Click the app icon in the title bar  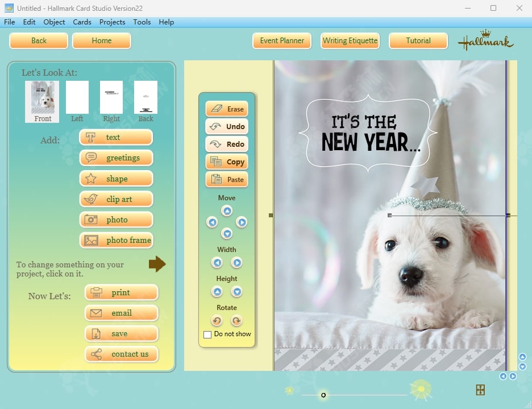9,8
